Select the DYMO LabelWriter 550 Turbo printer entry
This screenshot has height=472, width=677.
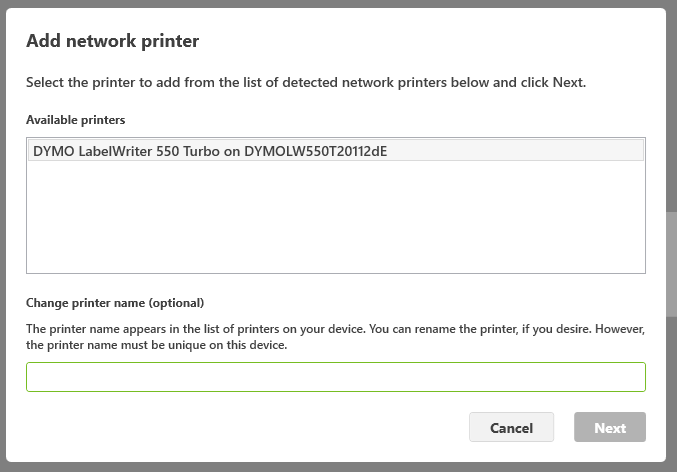tap(336, 151)
